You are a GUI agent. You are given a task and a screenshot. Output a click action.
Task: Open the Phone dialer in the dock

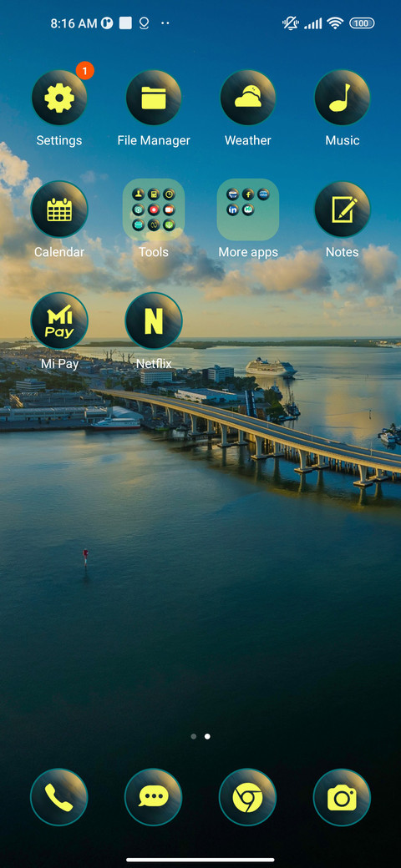pos(59,797)
